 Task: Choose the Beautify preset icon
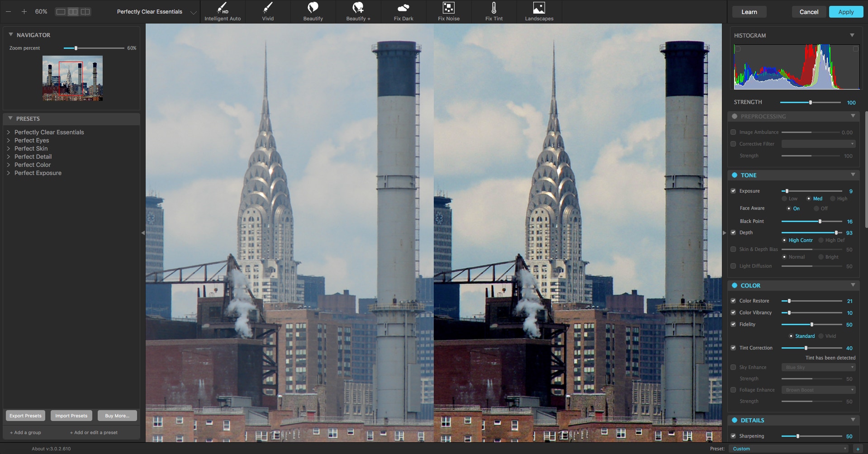tap(313, 11)
